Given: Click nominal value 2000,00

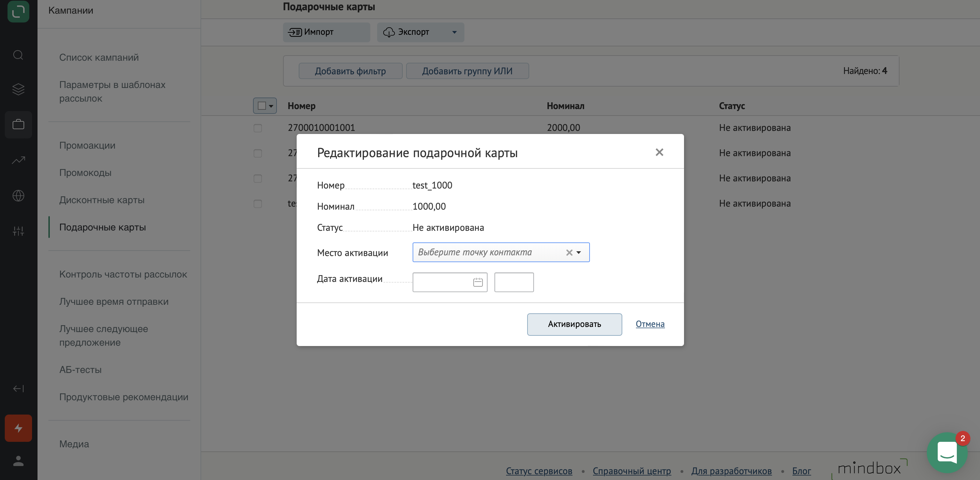Looking at the screenshot, I should (x=563, y=128).
